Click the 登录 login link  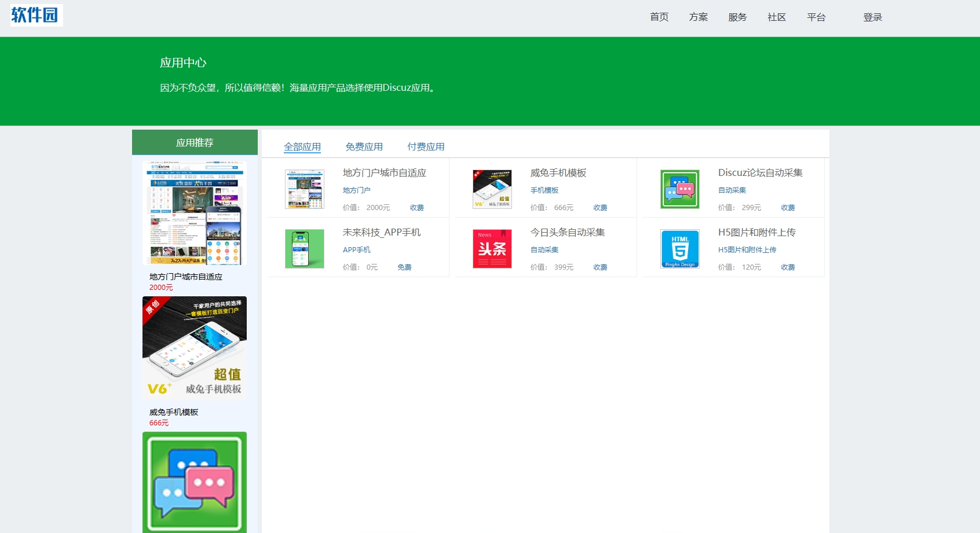click(x=872, y=17)
